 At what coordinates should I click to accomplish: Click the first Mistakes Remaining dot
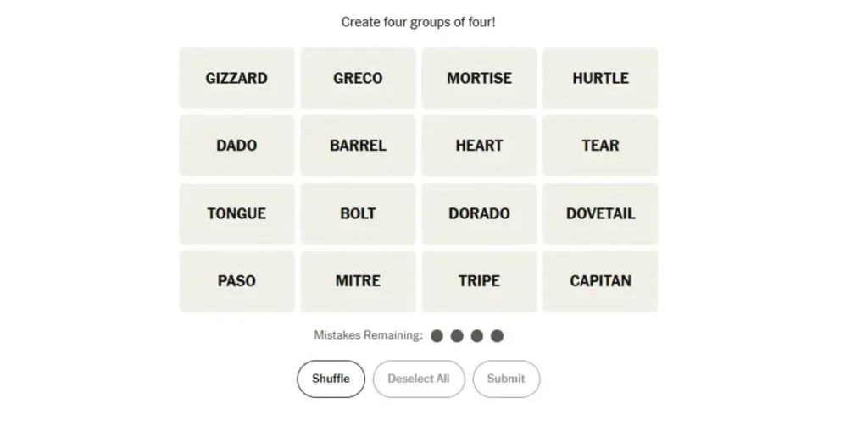click(x=437, y=336)
